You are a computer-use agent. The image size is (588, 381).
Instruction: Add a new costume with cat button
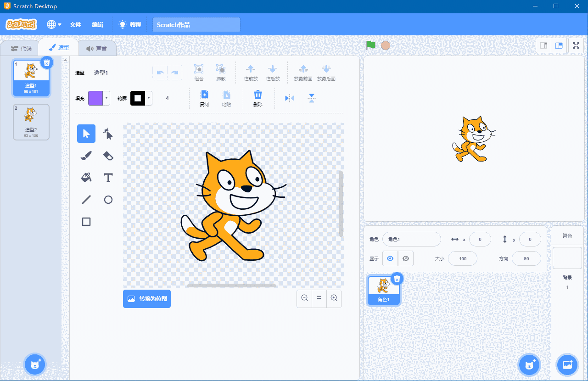pyautogui.click(x=35, y=364)
